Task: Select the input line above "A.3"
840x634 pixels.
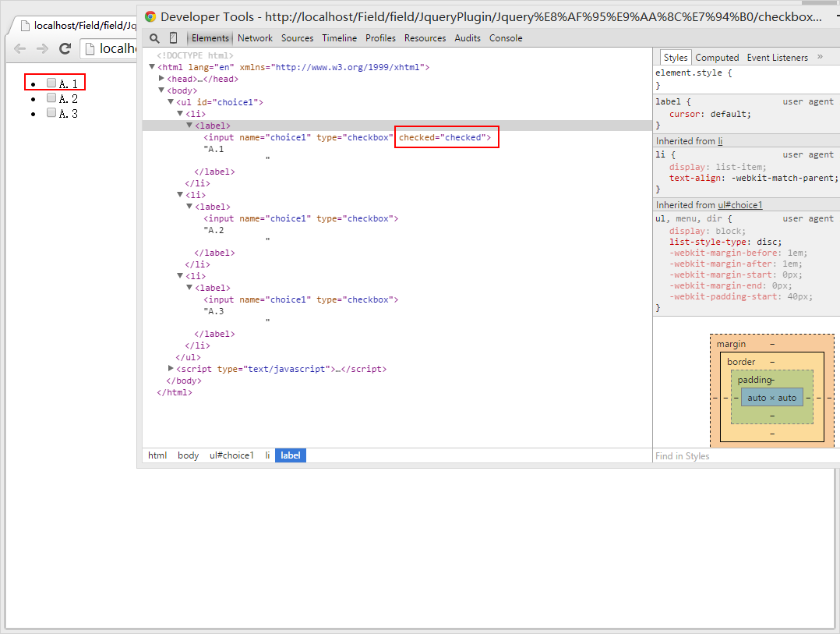Action: tap(301, 299)
